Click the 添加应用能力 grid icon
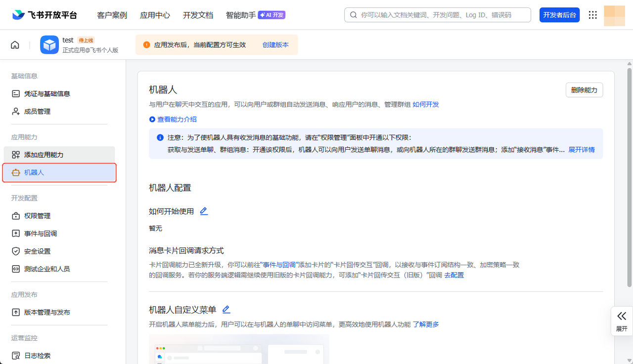 click(16, 154)
